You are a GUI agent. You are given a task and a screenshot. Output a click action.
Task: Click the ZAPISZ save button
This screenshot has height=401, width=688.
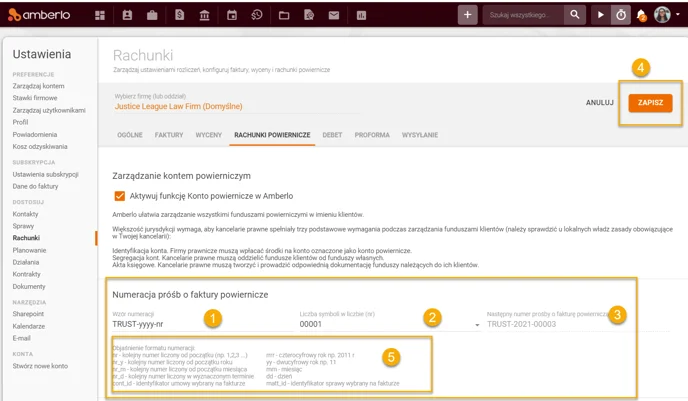click(650, 103)
